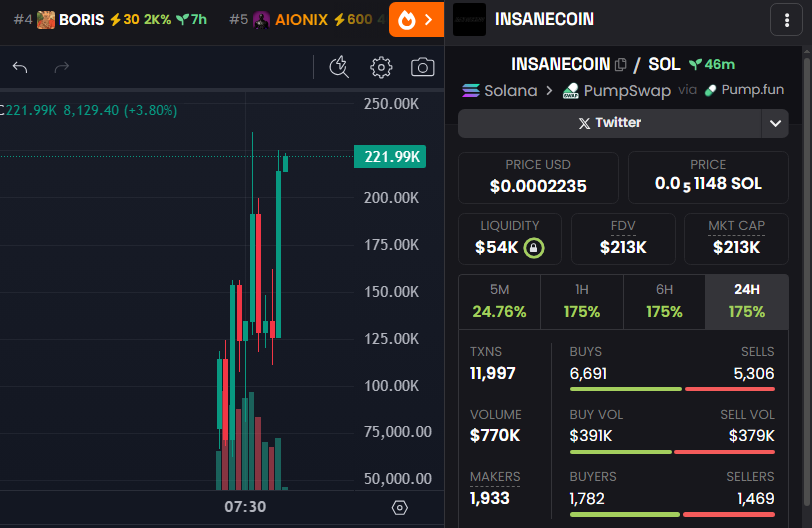This screenshot has height=528, width=812.
Task: Click the PumpSwap logo icon
Action: [x=571, y=91]
